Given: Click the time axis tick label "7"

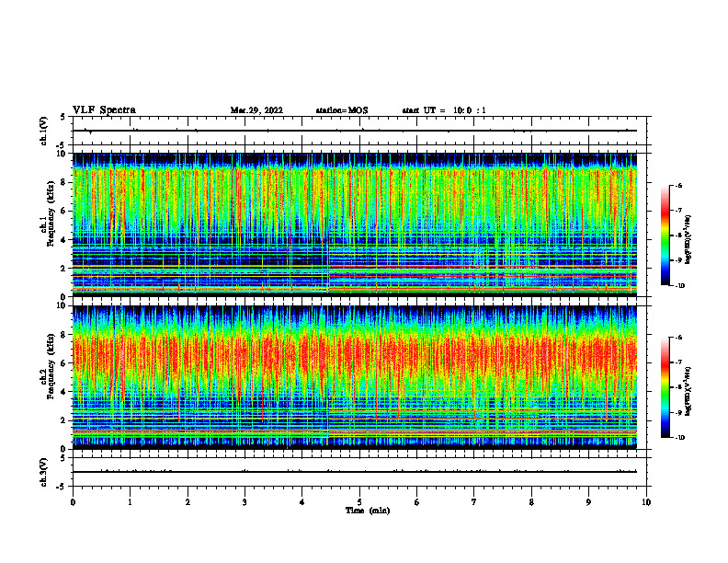Looking at the screenshot, I should pos(474,502).
